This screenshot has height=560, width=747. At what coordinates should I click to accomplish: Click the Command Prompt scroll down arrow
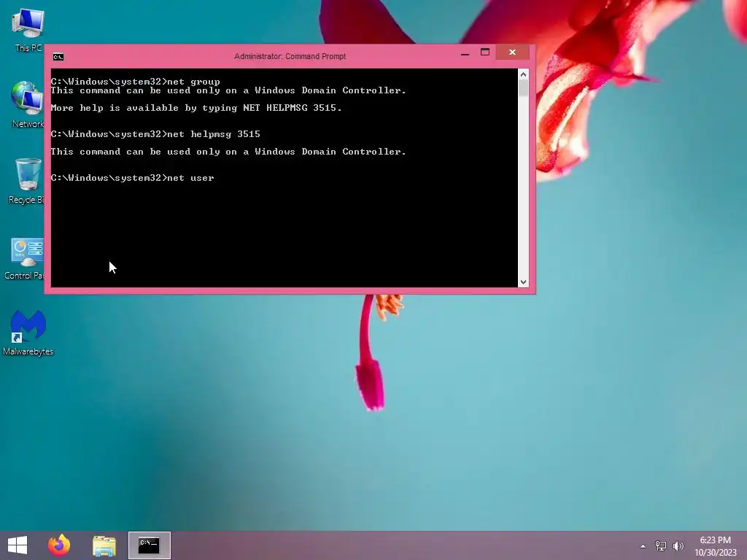click(523, 282)
